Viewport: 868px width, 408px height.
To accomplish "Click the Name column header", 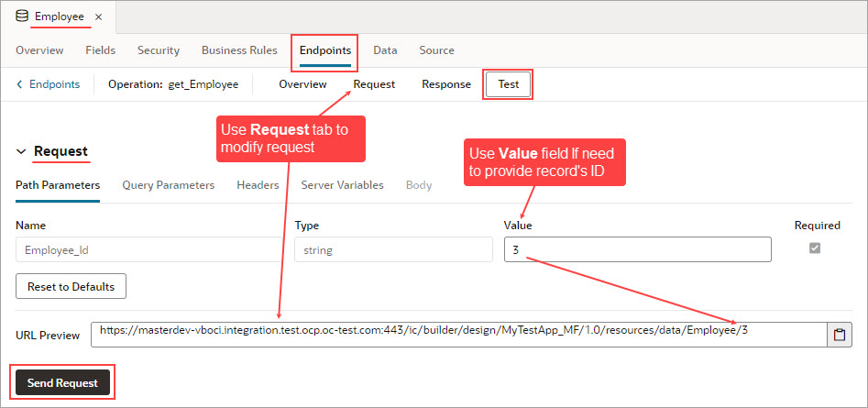I will click(x=30, y=226).
